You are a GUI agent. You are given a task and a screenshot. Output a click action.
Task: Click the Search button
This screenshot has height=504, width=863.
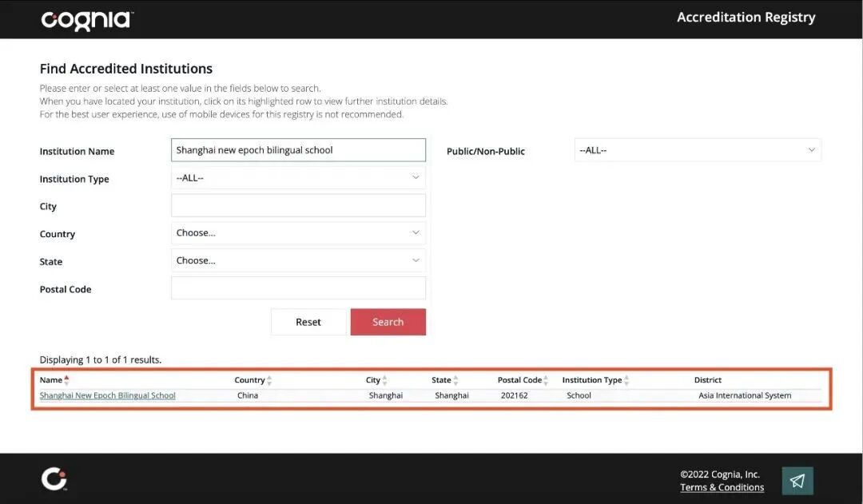pyautogui.click(x=388, y=322)
